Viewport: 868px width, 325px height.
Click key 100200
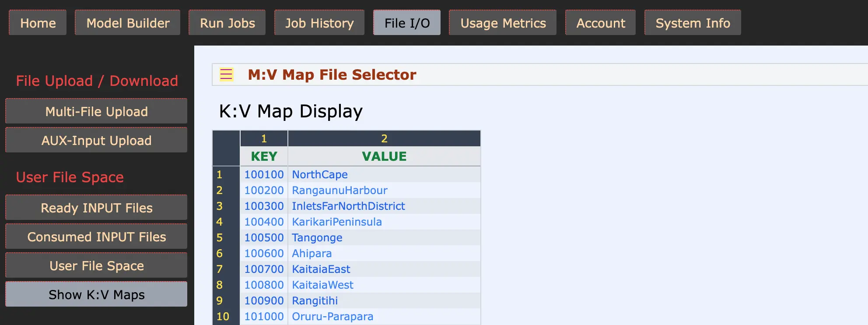[264, 190]
